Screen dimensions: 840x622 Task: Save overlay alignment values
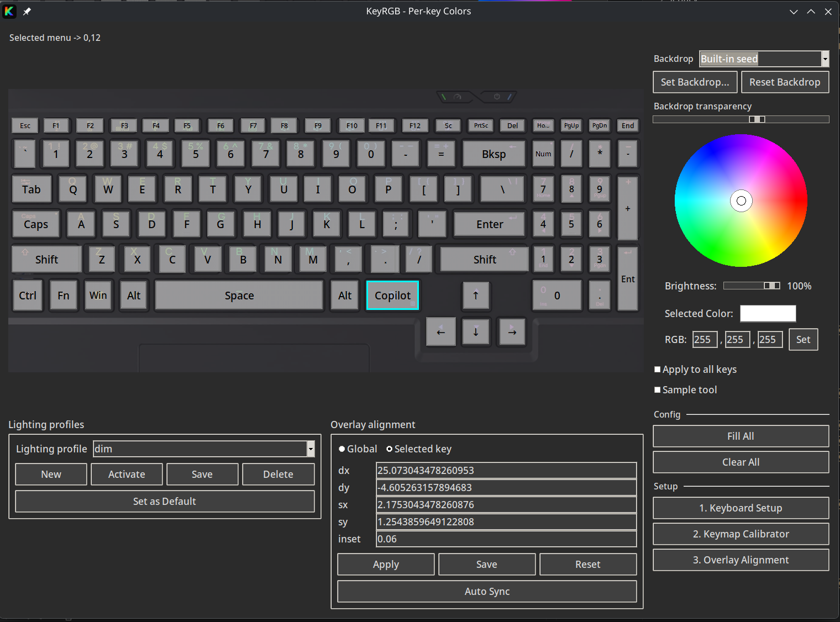(x=487, y=565)
